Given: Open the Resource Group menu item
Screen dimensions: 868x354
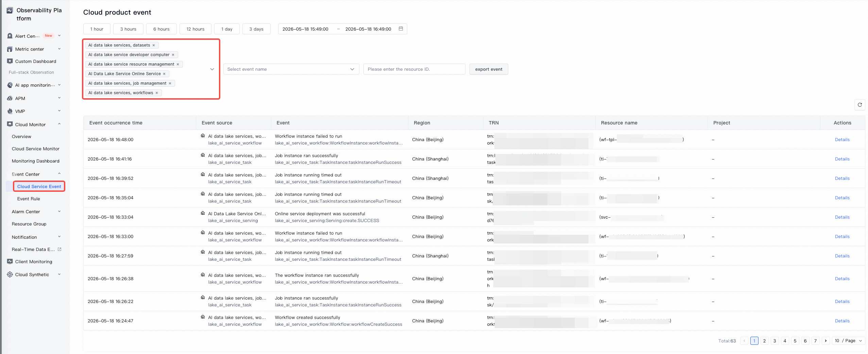Looking at the screenshot, I should tap(29, 224).
